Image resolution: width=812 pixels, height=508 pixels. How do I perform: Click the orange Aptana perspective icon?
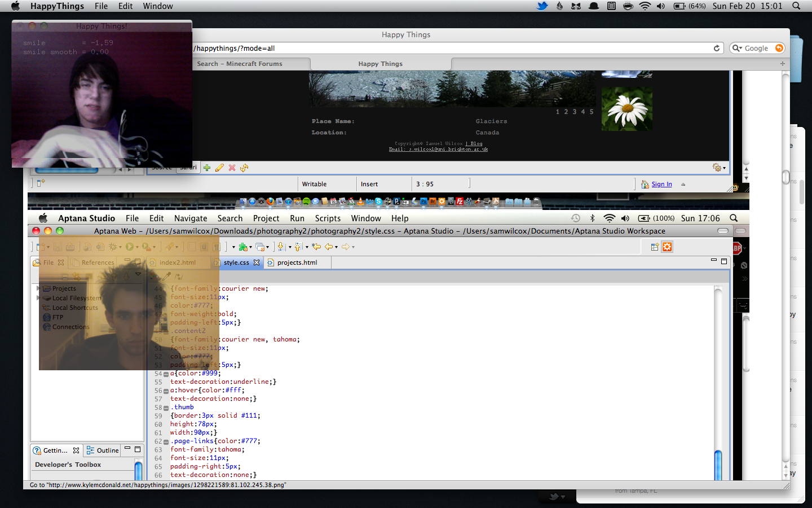pyautogui.click(x=667, y=247)
